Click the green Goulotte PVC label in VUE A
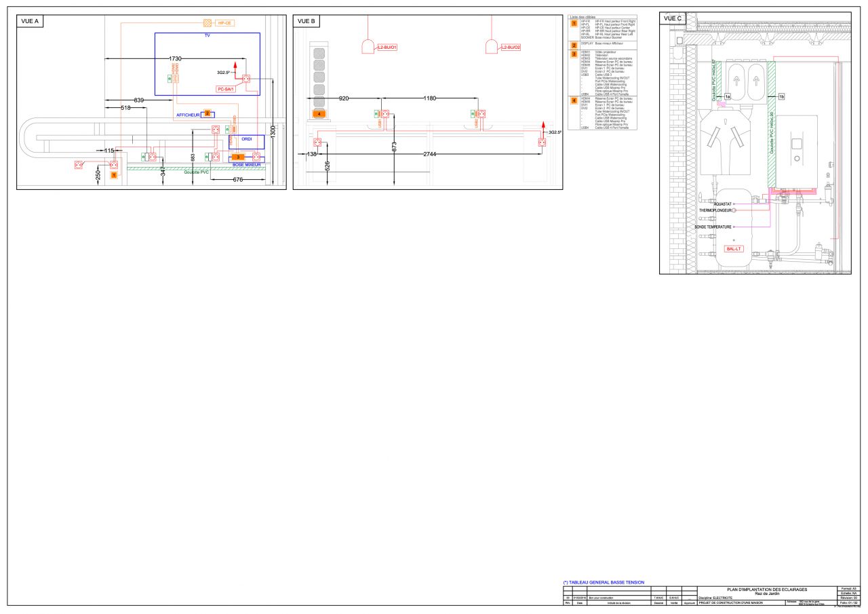 tap(197, 172)
